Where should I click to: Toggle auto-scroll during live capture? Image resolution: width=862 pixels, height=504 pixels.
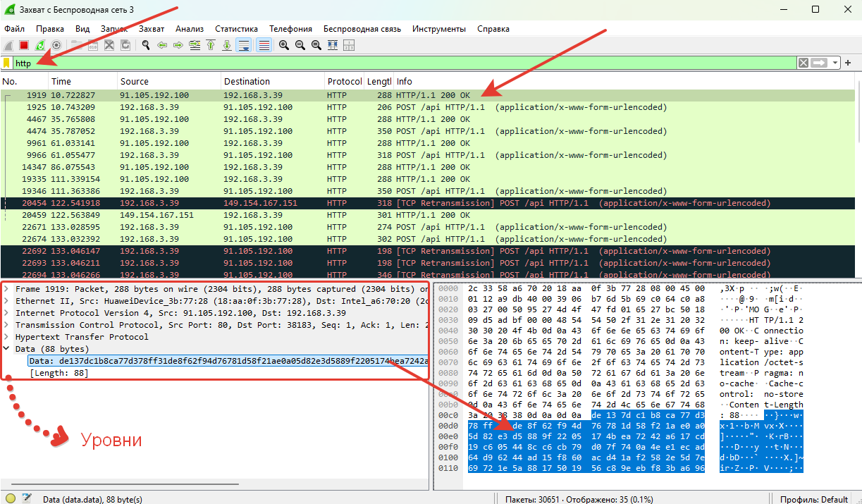[x=244, y=45]
